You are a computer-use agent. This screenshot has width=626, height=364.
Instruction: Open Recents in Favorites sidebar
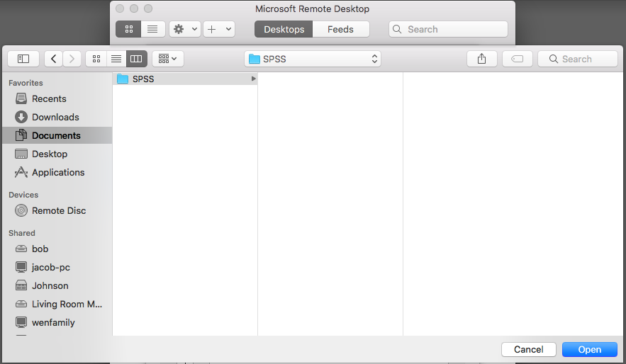[x=49, y=98]
